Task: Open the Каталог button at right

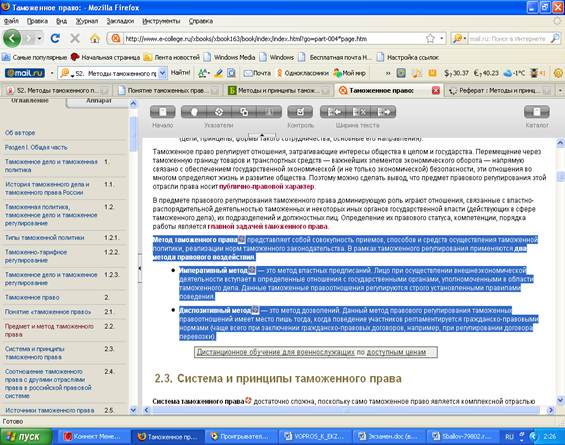Action: pyautogui.click(x=537, y=112)
